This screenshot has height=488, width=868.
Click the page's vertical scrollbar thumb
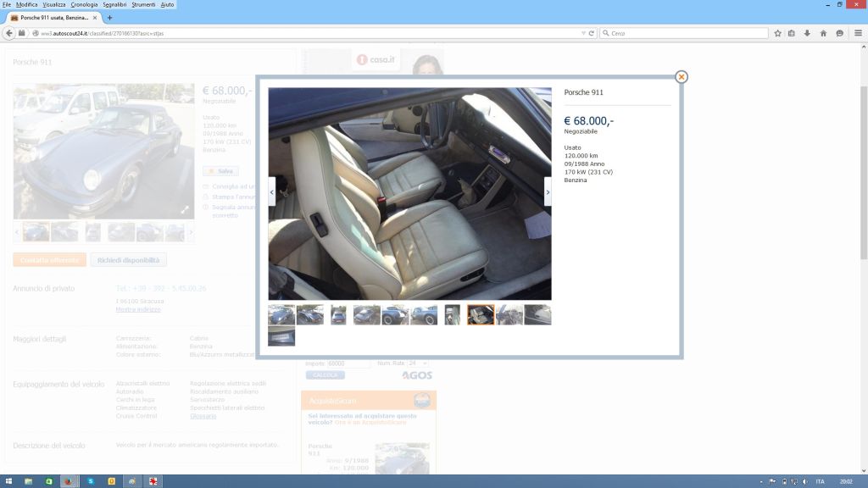pyautogui.click(x=864, y=172)
